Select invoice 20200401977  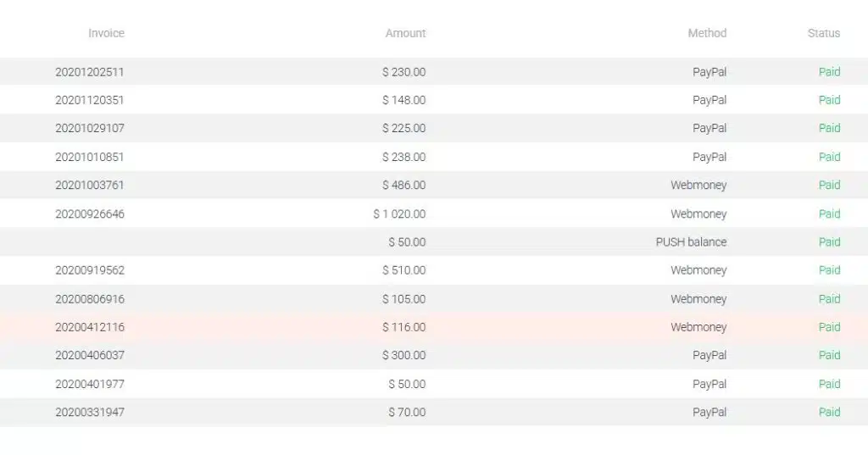point(90,384)
